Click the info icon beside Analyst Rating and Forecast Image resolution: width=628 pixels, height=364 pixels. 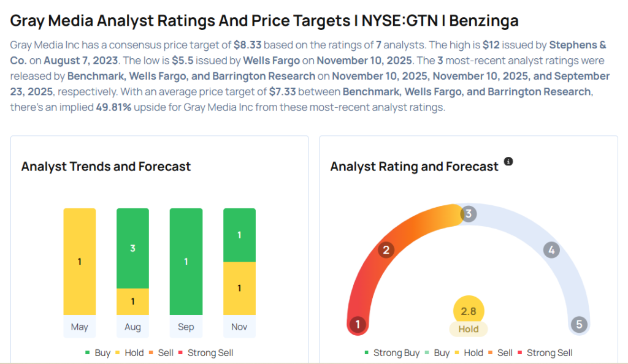pyautogui.click(x=508, y=162)
